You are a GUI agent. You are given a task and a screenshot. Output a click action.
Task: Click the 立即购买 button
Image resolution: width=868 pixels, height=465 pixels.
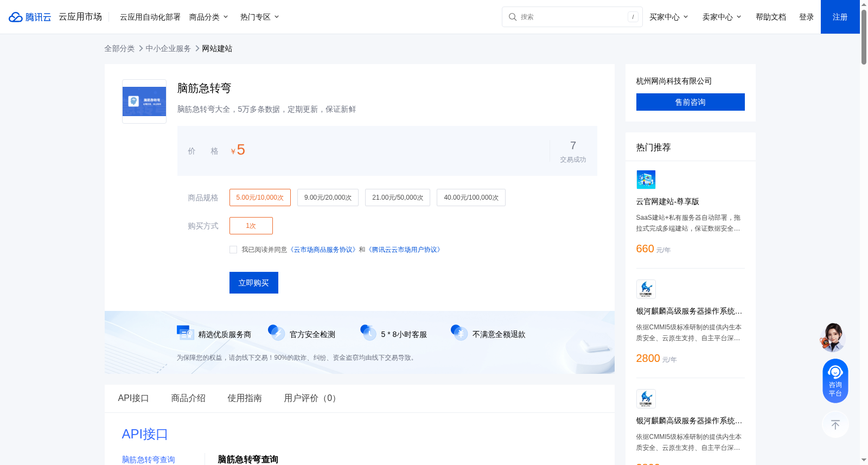(254, 283)
